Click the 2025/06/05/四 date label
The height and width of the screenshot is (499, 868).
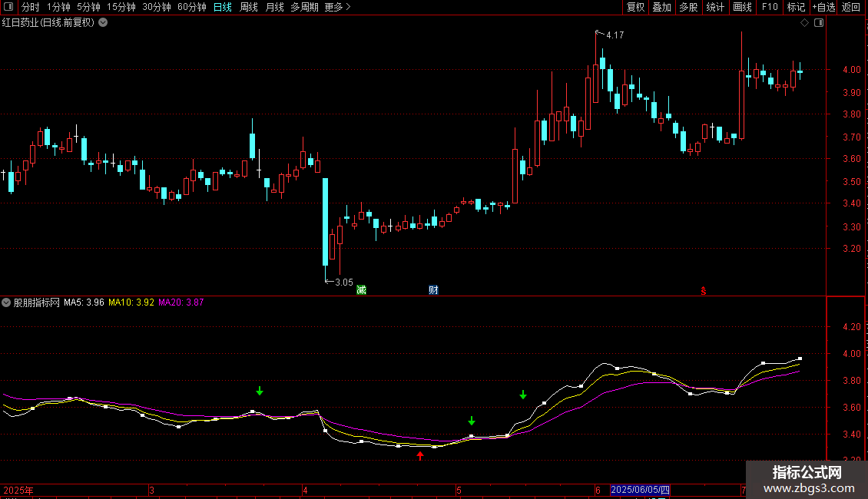click(x=640, y=490)
